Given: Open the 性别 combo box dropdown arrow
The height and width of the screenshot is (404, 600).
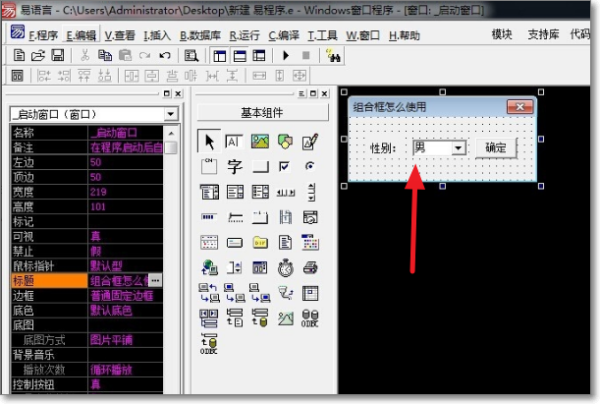Looking at the screenshot, I should pyautogui.click(x=458, y=148).
